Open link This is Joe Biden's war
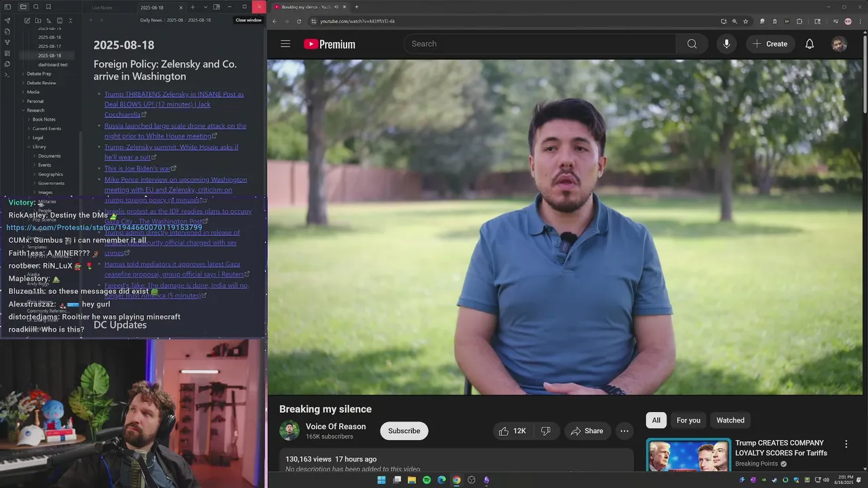The image size is (868, 488). pos(138,168)
